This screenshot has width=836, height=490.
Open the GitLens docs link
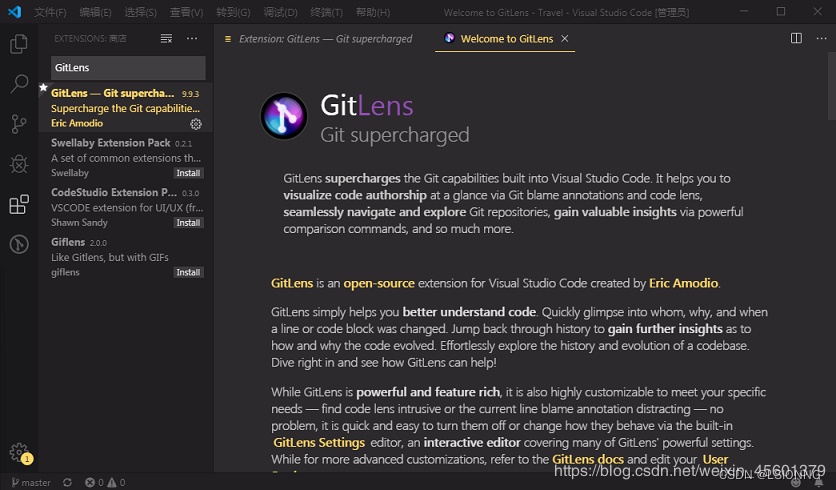tap(588, 459)
